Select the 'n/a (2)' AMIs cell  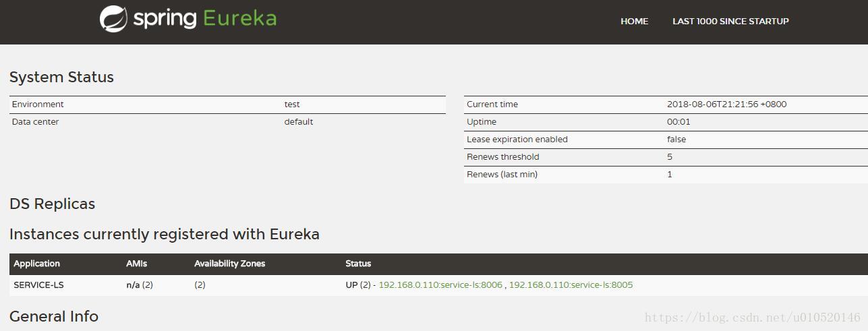(x=140, y=285)
